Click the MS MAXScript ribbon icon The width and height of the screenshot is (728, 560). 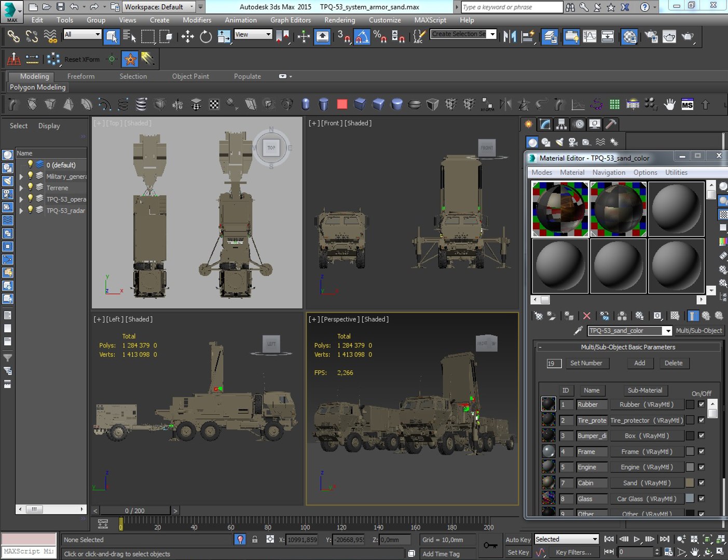click(687, 104)
